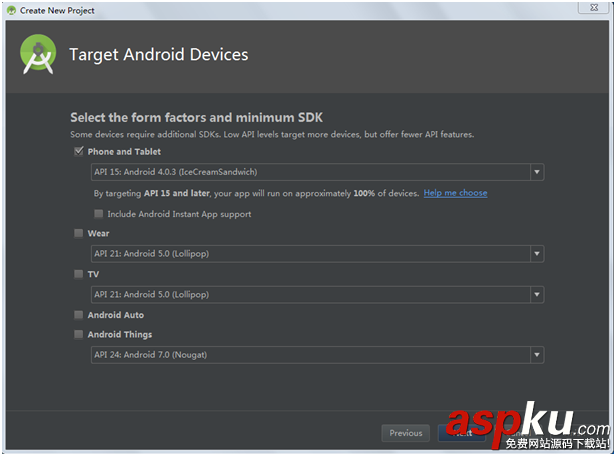Click the Target Android Devices heading

159,55
